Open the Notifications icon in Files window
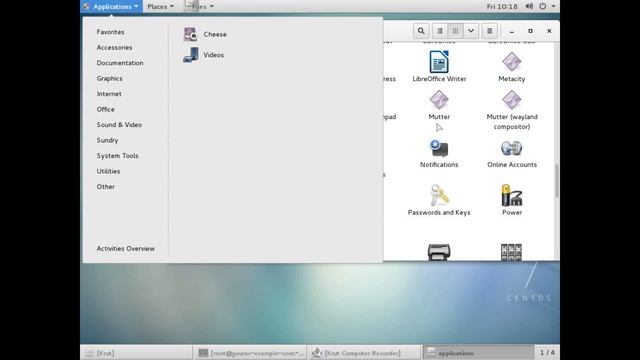Viewport: 640px width, 360px height. (439, 153)
